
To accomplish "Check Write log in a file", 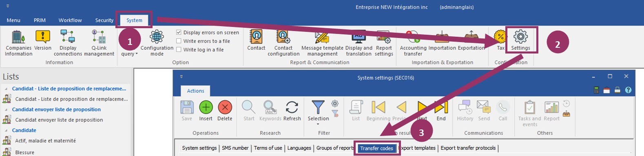I will click(179, 49).
